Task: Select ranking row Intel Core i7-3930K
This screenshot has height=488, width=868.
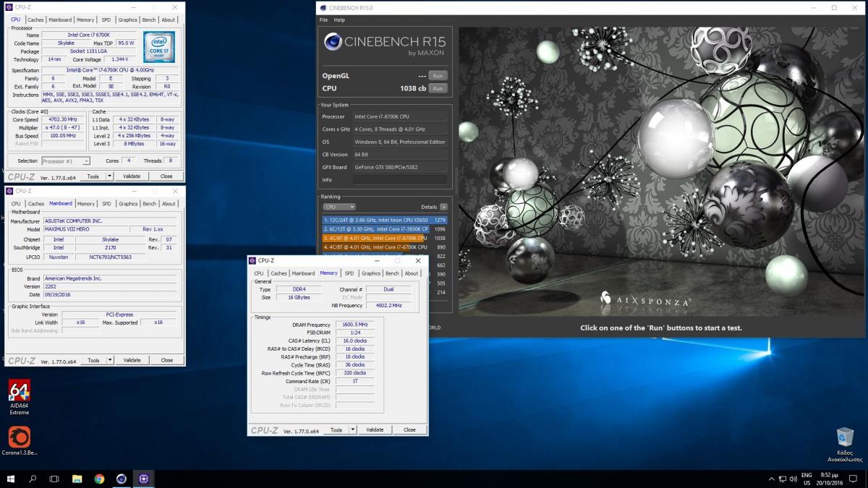Action: pyautogui.click(x=385, y=228)
